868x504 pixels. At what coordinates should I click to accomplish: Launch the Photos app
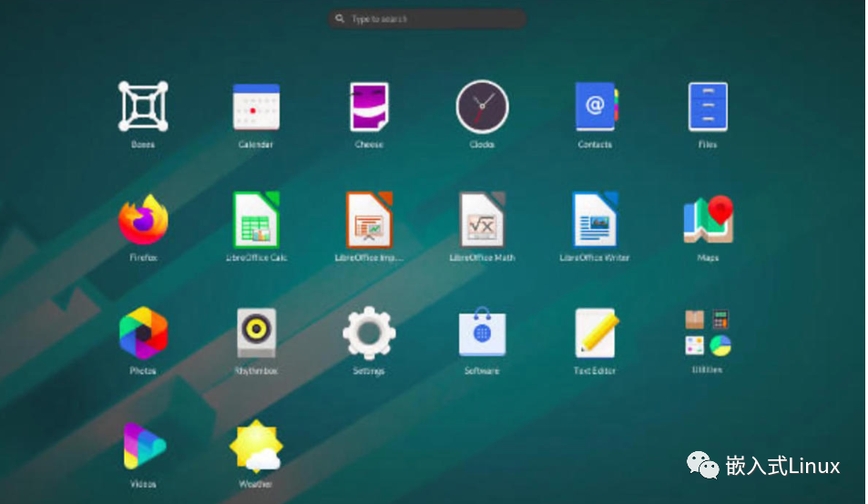click(x=143, y=333)
